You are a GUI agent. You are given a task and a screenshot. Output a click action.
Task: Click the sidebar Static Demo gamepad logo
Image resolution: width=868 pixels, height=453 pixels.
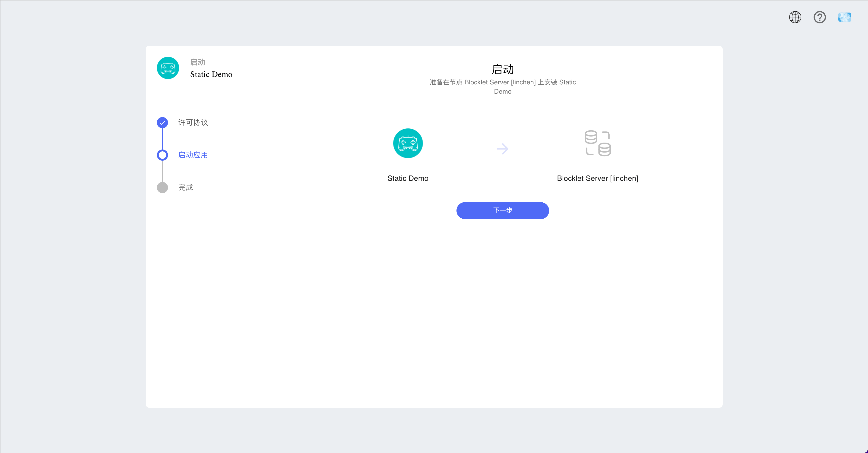168,68
